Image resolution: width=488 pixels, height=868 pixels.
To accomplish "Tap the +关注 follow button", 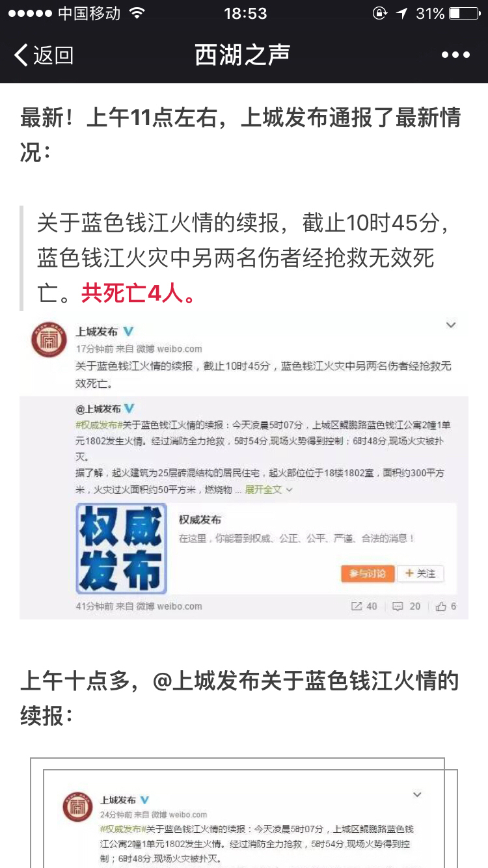I will (x=420, y=573).
